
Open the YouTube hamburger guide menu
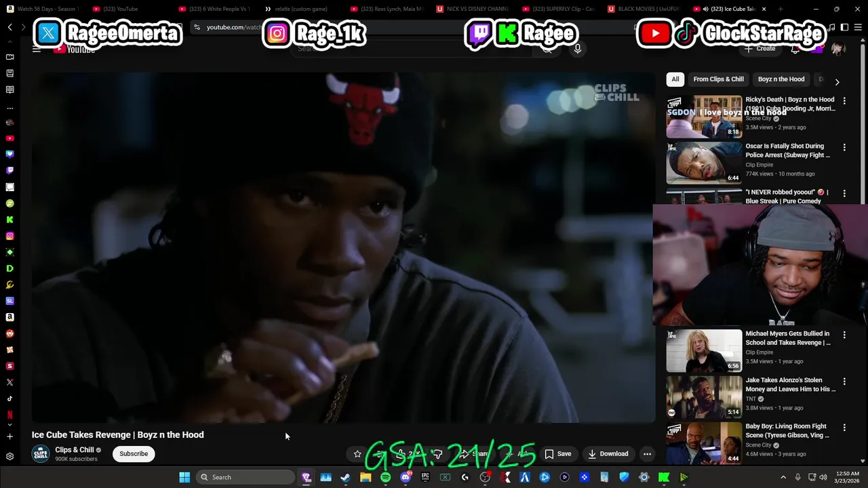(x=37, y=49)
